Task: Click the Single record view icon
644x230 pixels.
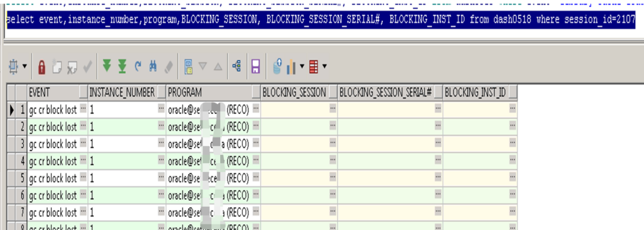Action: tap(189, 66)
